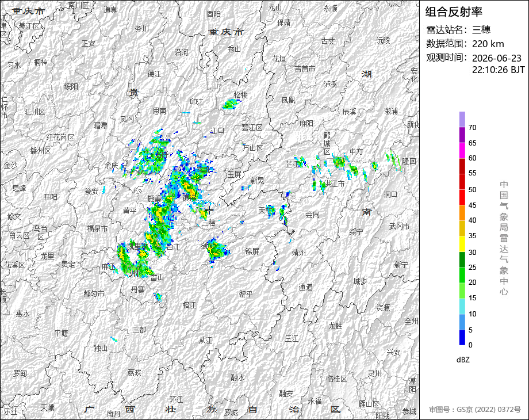Click the 会同 map label
Viewport: 529px width, 420px height.
coord(312,215)
